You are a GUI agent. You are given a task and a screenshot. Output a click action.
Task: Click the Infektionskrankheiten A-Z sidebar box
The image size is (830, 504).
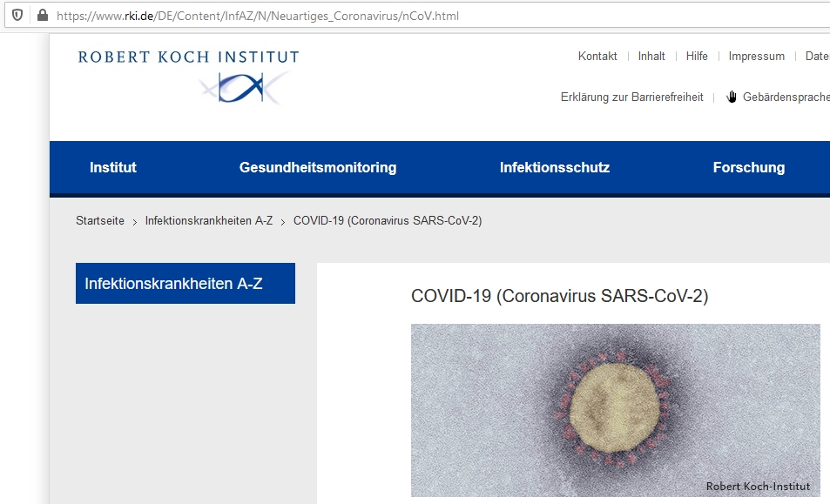pyautogui.click(x=186, y=284)
